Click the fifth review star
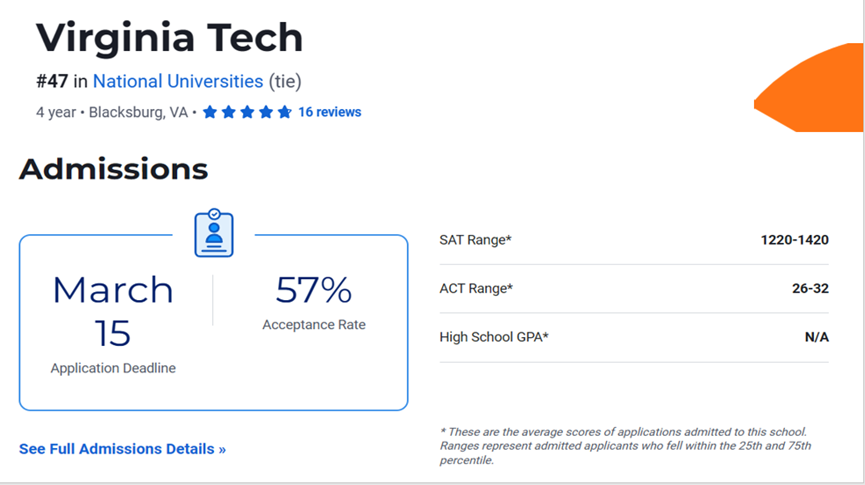This screenshot has width=865, height=485. tap(285, 112)
